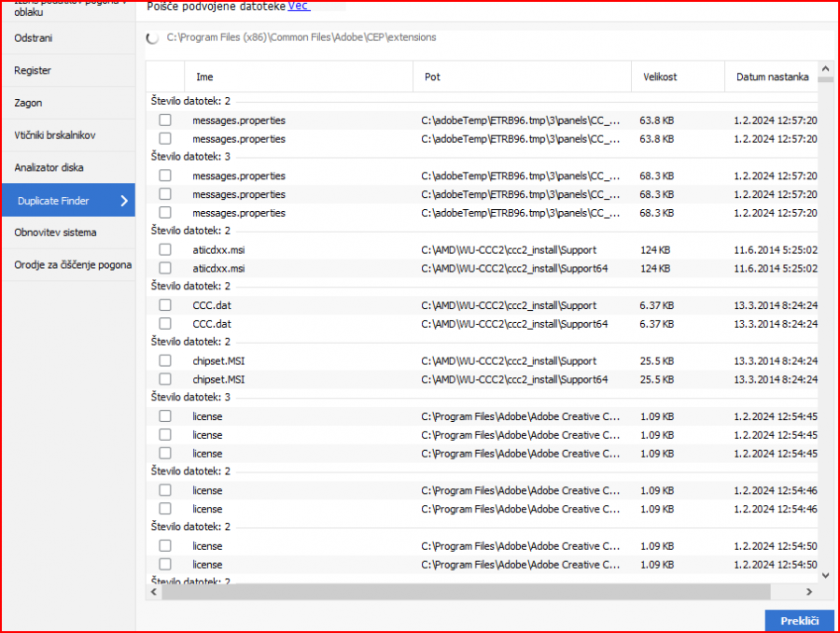Screen dimensions: 840x633
Task: Open Vtičniki brskalnikov panel
Action: [x=54, y=135]
